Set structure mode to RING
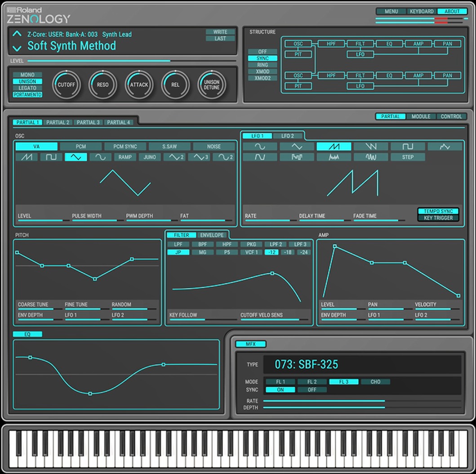The height and width of the screenshot is (474, 476). [x=262, y=65]
